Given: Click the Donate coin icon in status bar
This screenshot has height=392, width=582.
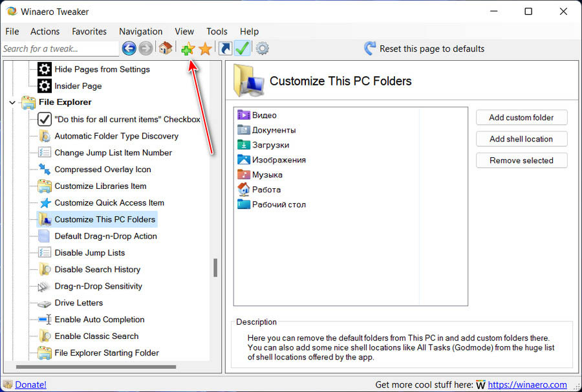Looking at the screenshot, I should (8, 385).
